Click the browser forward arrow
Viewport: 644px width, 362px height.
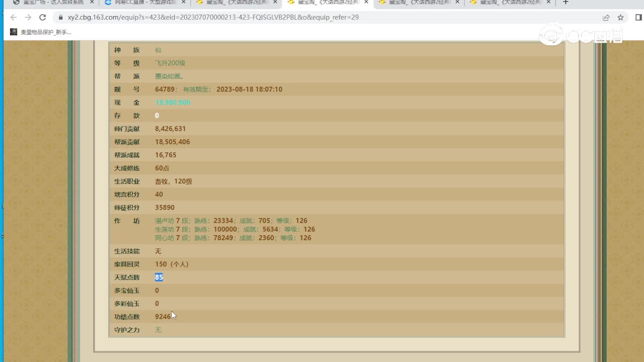tap(28, 17)
